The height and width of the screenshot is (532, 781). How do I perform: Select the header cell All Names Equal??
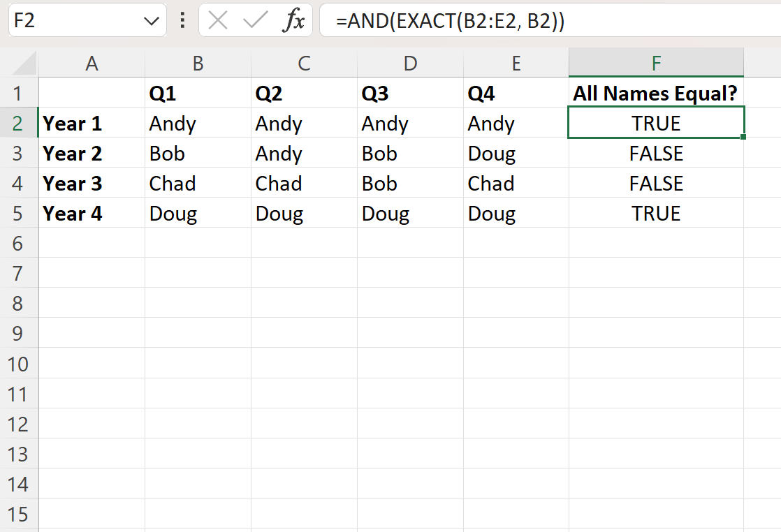tap(655, 93)
